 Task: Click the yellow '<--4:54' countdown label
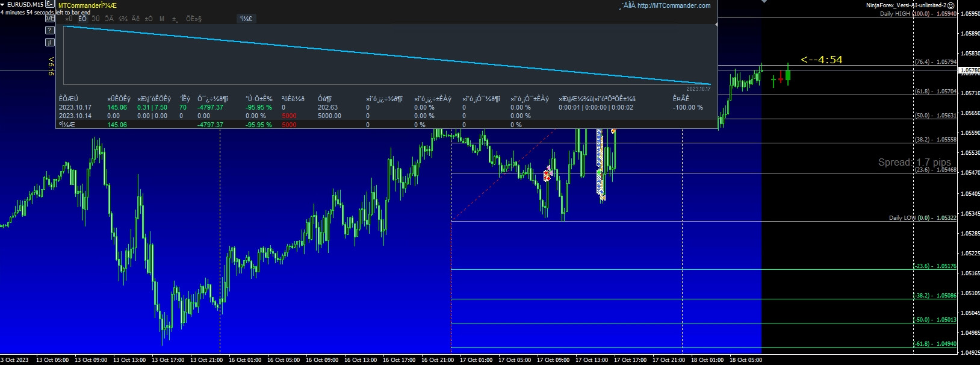[821, 60]
